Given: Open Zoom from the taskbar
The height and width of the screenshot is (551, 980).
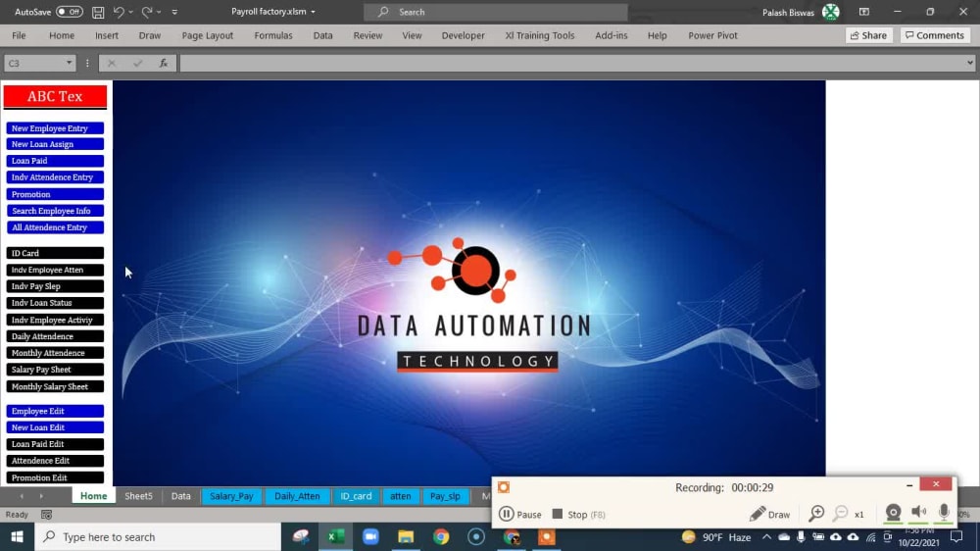Looking at the screenshot, I should coord(370,536).
